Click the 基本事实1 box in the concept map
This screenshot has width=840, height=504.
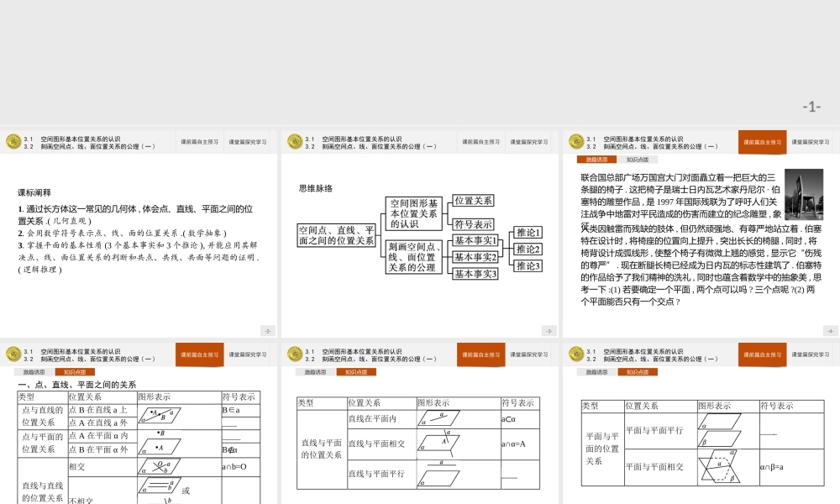pos(476,241)
